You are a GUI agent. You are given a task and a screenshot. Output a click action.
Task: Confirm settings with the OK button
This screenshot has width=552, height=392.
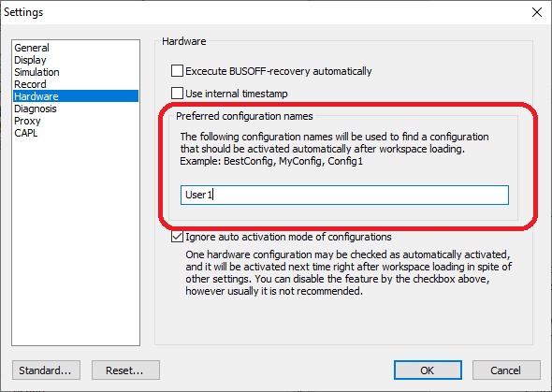[x=428, y=370]
